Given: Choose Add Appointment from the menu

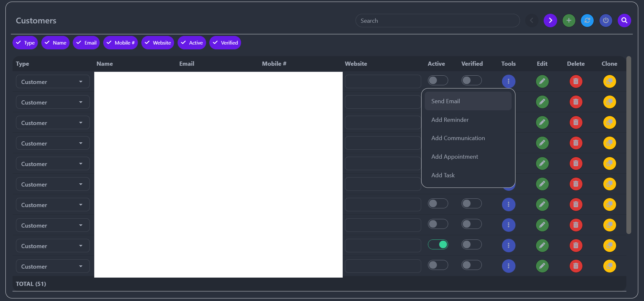Looking at the screenshot, I should tap(468, 157).
